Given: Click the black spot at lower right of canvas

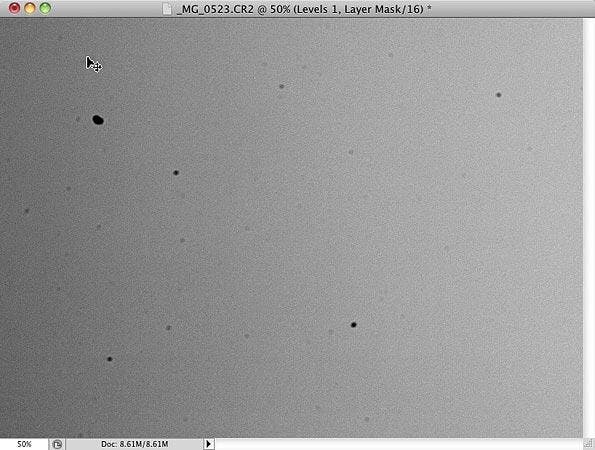Looking at the screenshot, I should 353,325.
